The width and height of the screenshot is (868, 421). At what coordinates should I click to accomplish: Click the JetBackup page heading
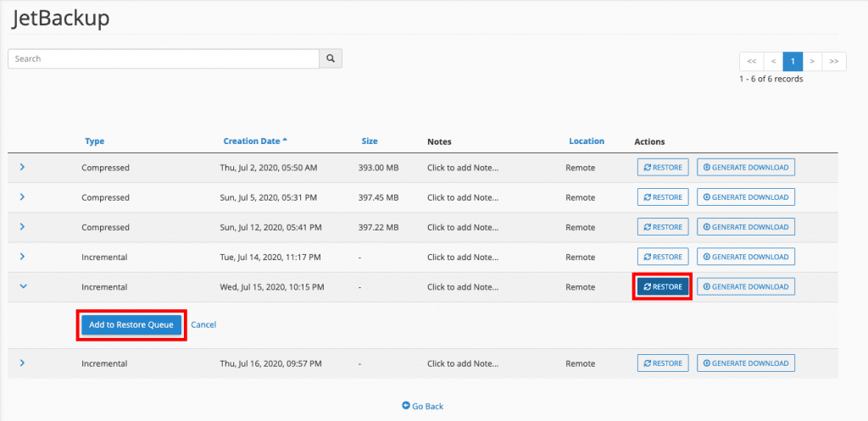click(61, 19)
